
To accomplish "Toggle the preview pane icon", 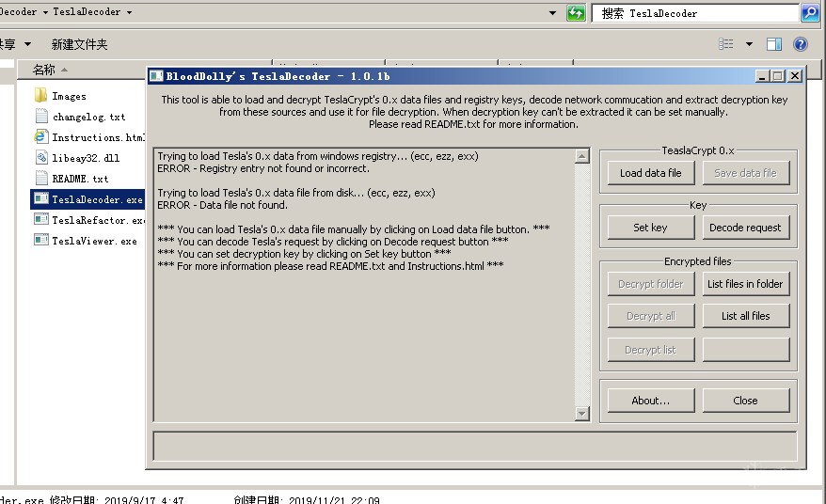I will pyautogui.click(x=774, y=44).
